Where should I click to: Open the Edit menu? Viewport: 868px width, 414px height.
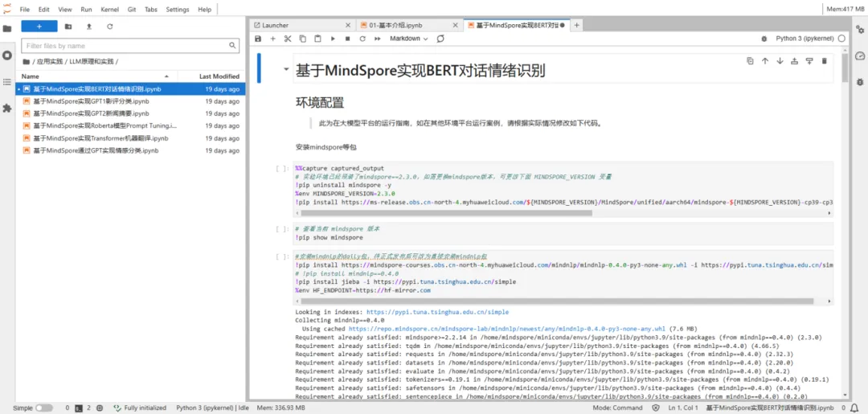(x=43, y=10)
